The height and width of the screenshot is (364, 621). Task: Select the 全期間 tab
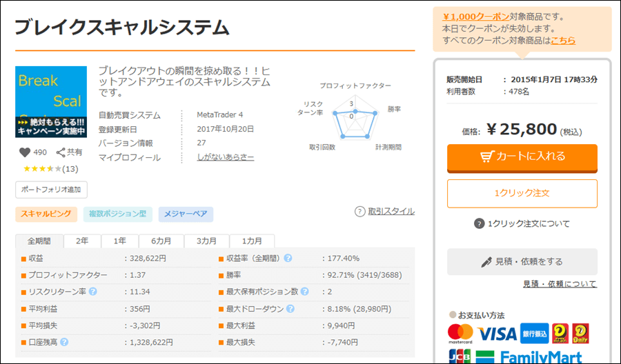click(x=39, y=241)
